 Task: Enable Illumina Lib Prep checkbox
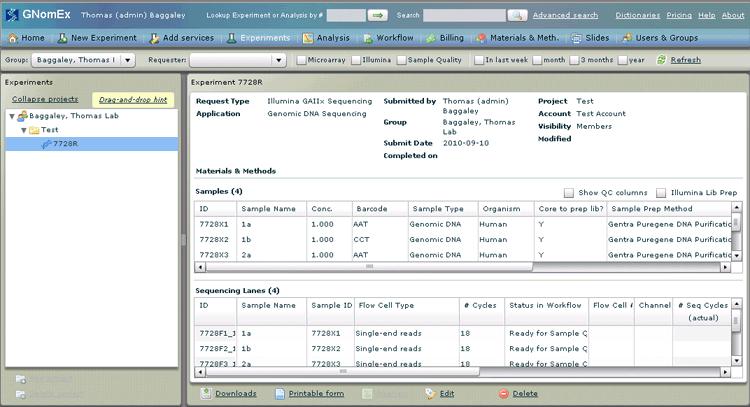[x=661, y=193]
